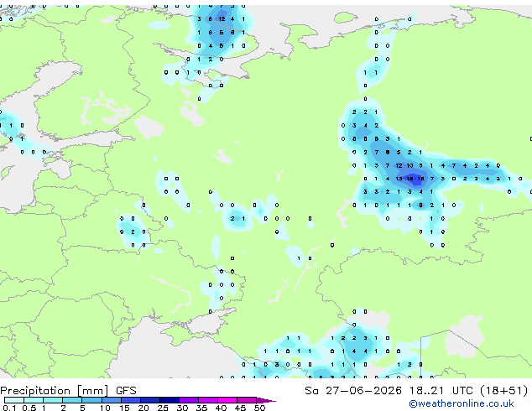The image size is (532, 411).
Task: Click the '50' legend scale label
Action: 259,408
